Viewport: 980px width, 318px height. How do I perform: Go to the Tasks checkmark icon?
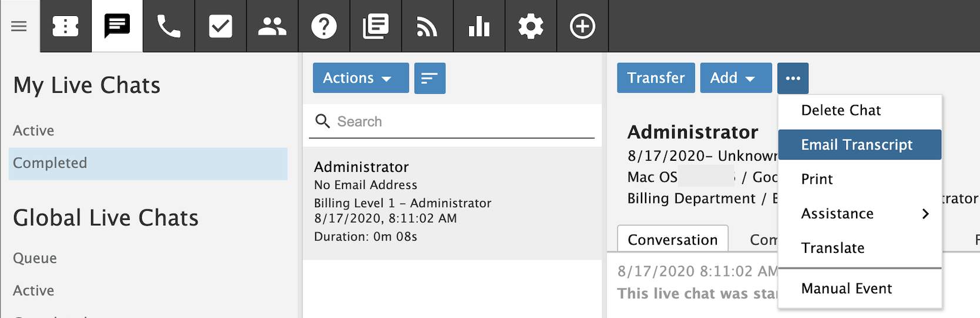[220, 26]
